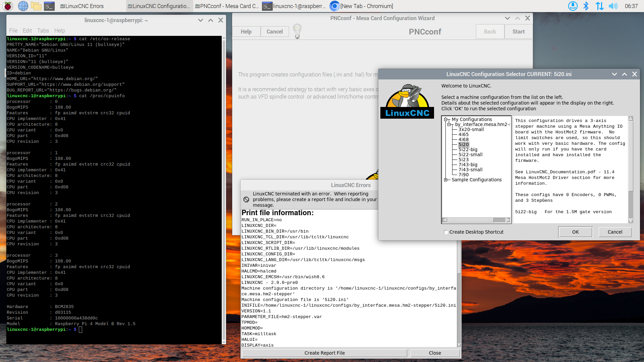Click the LinuxCNC penguin logo image
The width and height of the screenshot is (644, 362).
407,101
